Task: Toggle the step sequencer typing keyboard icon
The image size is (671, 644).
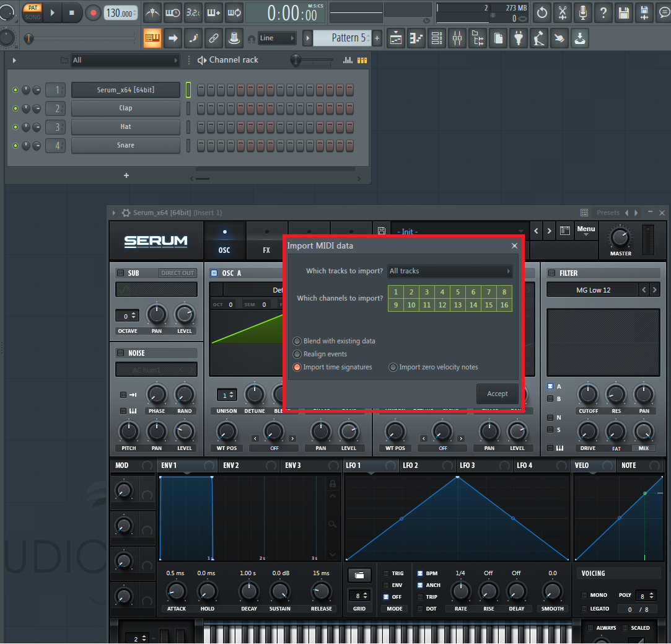Action: (x=152, y=38)
